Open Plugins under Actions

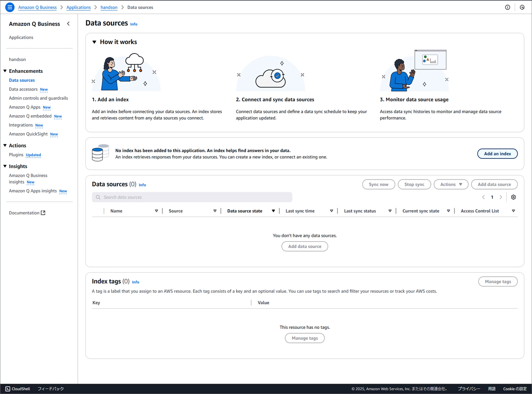(x=16, y=155)
